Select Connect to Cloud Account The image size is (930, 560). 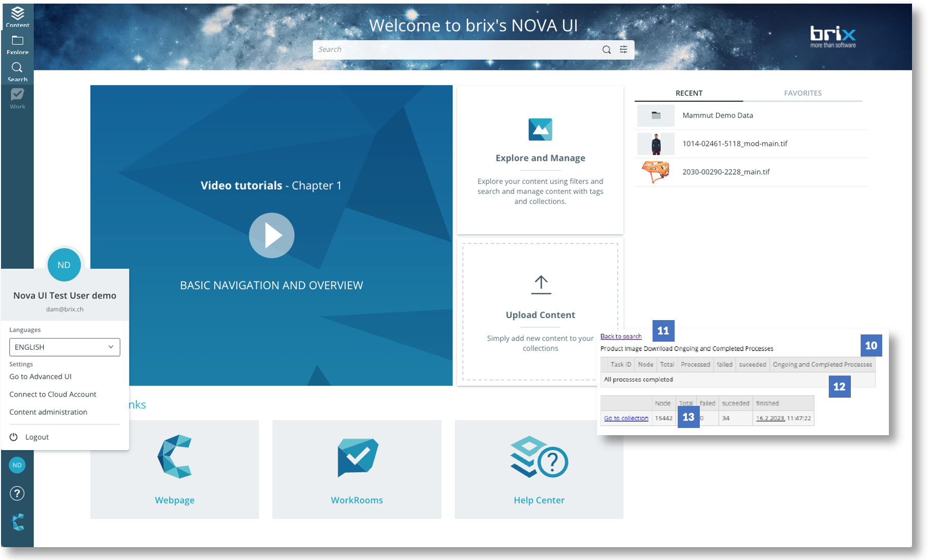[53, 394]
